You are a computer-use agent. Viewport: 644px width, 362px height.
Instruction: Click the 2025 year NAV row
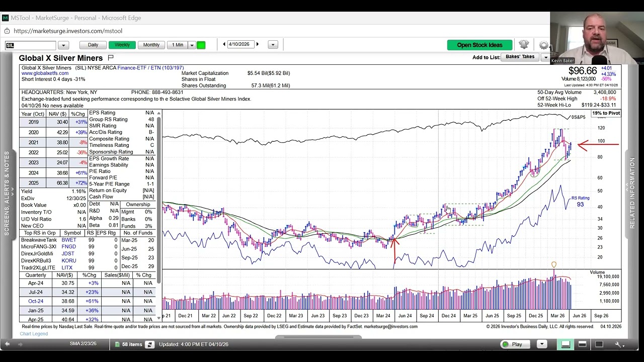pos(54,183)
